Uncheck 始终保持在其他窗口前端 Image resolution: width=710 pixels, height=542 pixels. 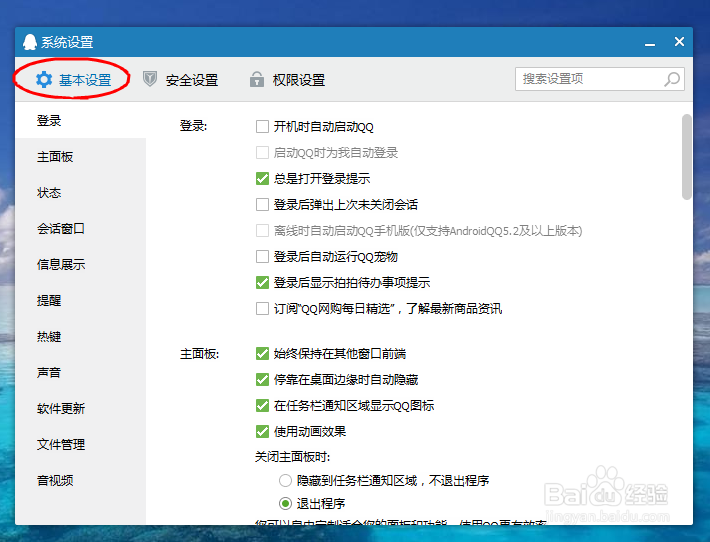tap(262, 353)
